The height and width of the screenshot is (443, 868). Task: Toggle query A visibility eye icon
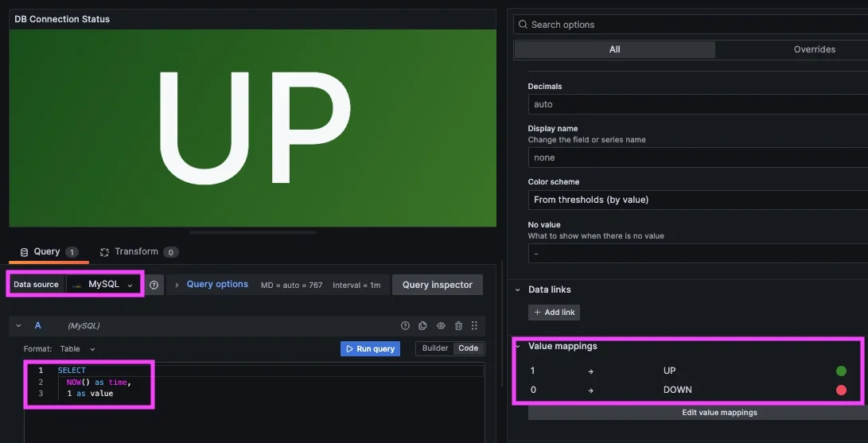(441, 326)
